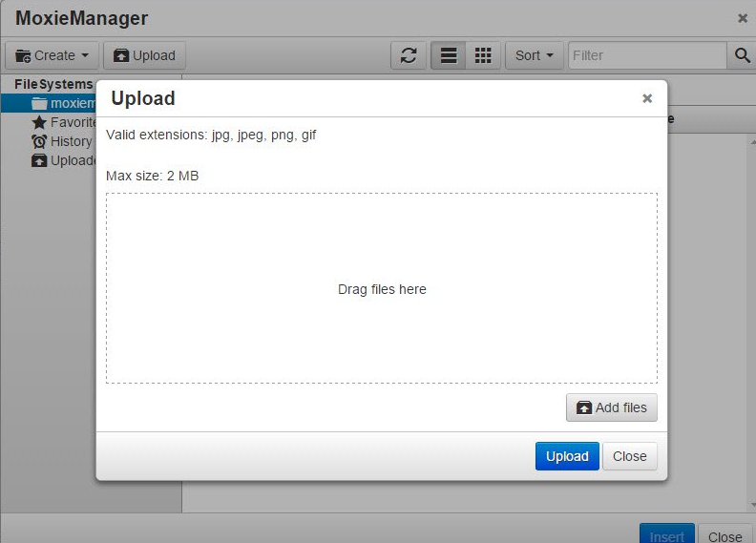Click the upload tray icon beside Uploaded
The height and width of the screenshot is (543, 756).
pos(39,160)
